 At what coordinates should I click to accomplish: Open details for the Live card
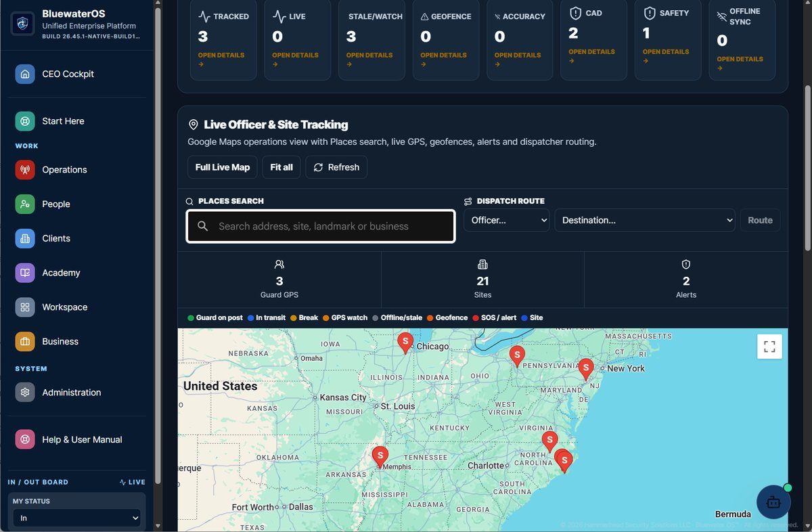[x=295, y=60]
